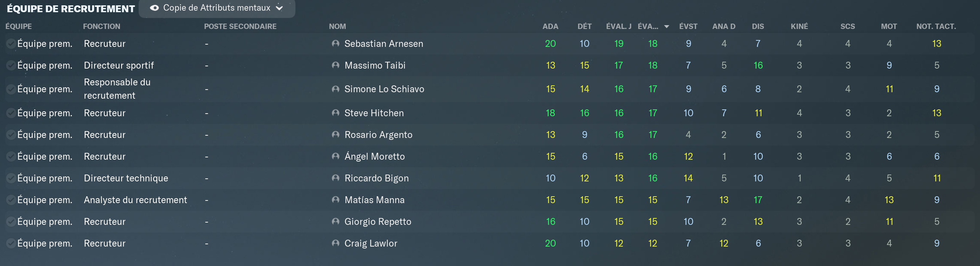The height and width of the screenshot is (266, 980).
Task: Sort by the ADA column header
Action: 550,26
